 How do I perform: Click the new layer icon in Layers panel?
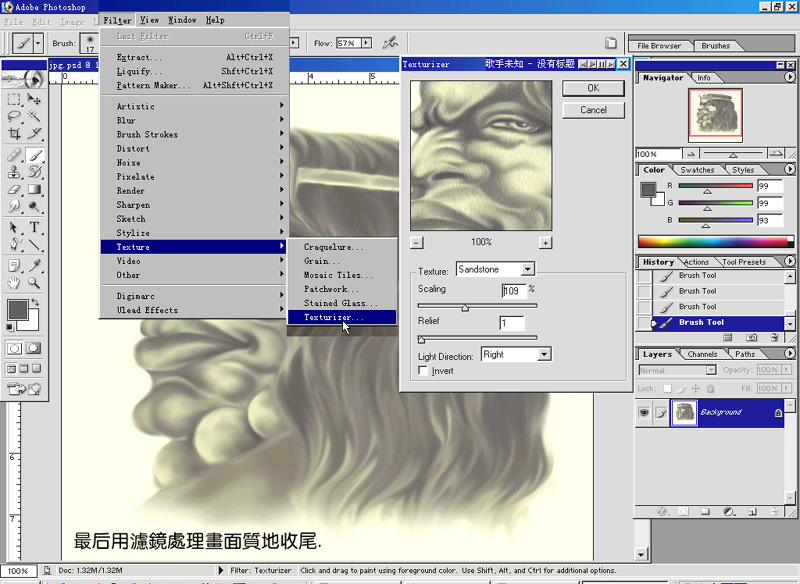click(x=752, y=512)
